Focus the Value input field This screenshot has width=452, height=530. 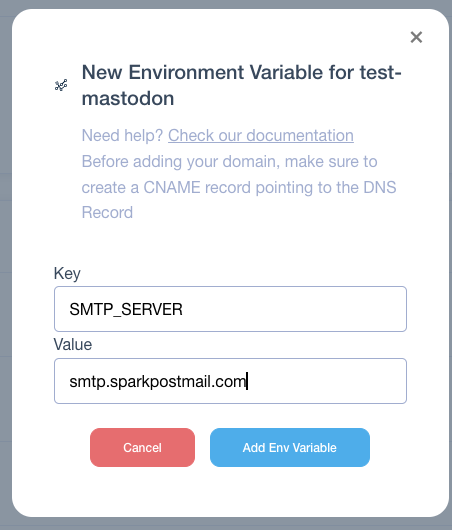pos(230,381)
